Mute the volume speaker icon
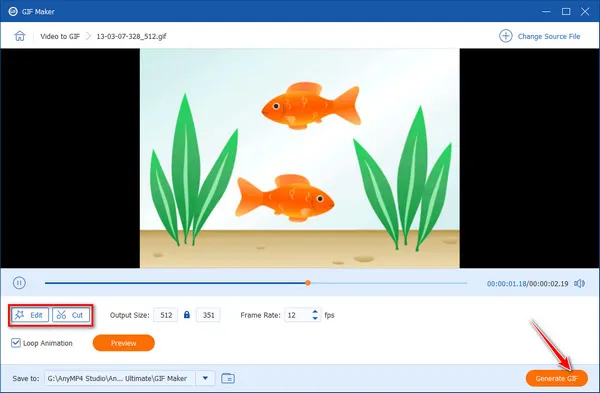Viewport: 600px width, 393px height. click(579, 283)
